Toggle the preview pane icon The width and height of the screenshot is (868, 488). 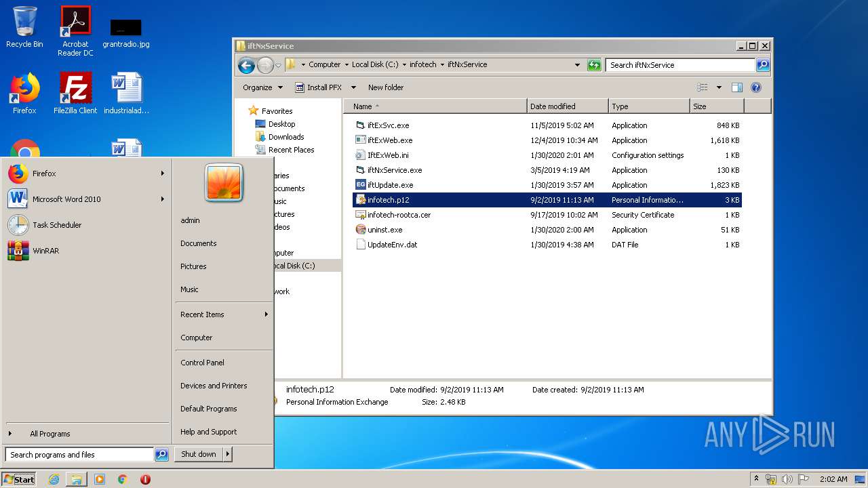737,87
